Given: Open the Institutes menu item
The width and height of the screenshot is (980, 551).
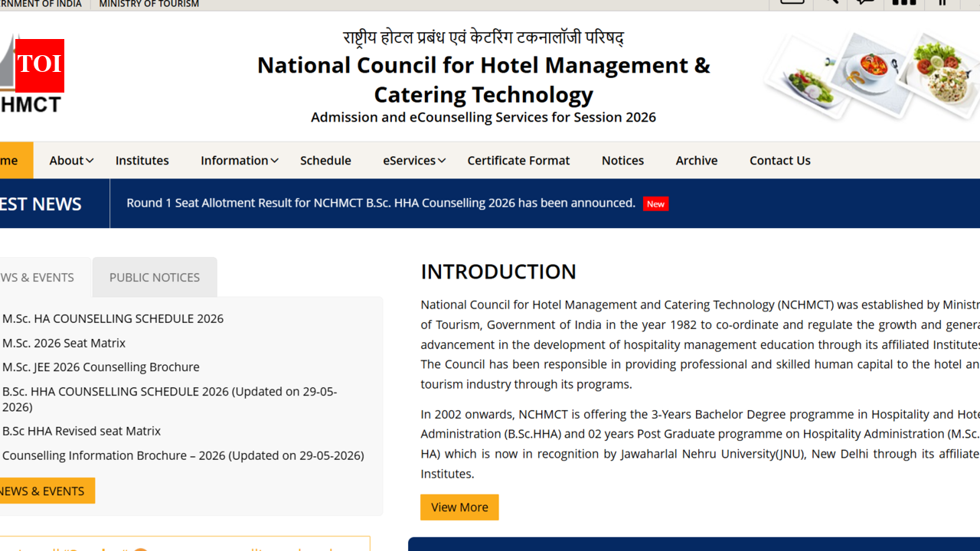Looking at the screenshot, I should click(x=142, y=160).
